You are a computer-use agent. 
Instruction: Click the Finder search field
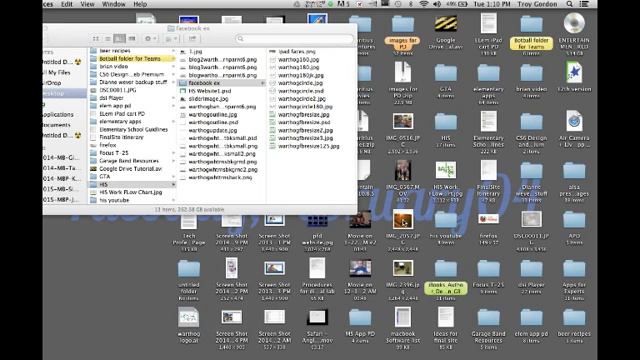tap(295, 38)
